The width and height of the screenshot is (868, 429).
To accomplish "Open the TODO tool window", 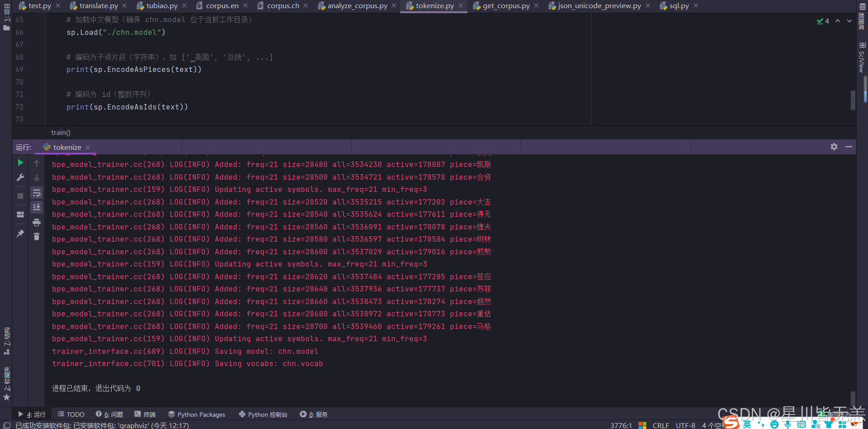I will [71, 414].
